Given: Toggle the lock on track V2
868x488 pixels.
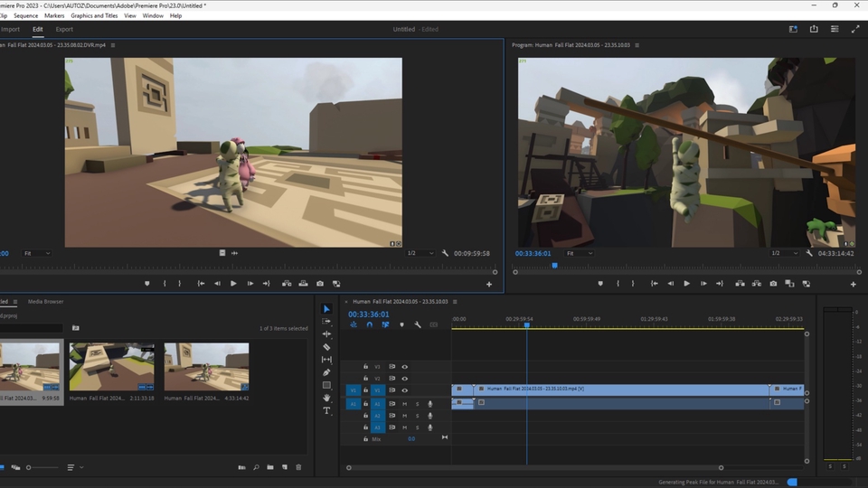Looking at the screenshot, I should pyautogui.click(x=365, y=379).
